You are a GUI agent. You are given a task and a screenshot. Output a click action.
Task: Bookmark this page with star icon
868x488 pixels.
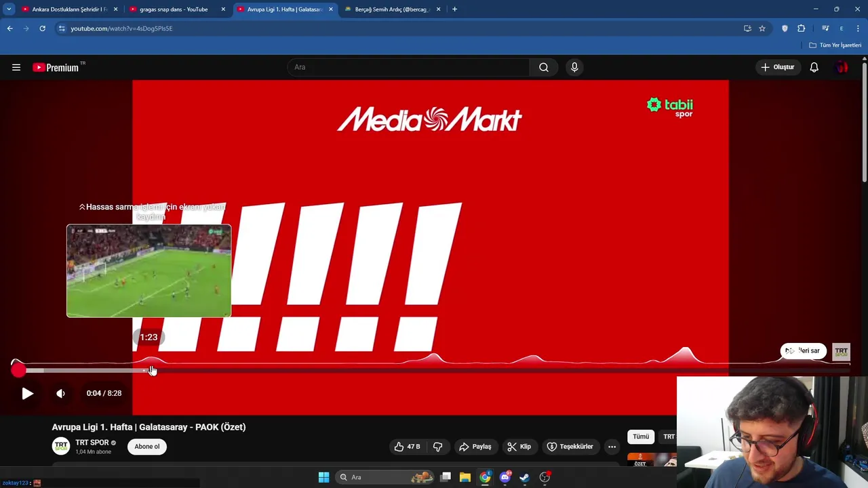762,28
